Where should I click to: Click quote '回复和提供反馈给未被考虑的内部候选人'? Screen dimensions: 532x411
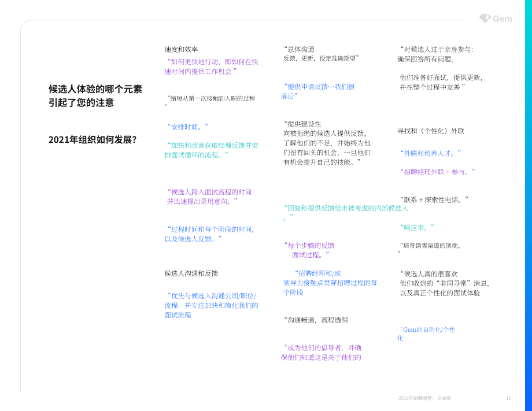point(345,213)
